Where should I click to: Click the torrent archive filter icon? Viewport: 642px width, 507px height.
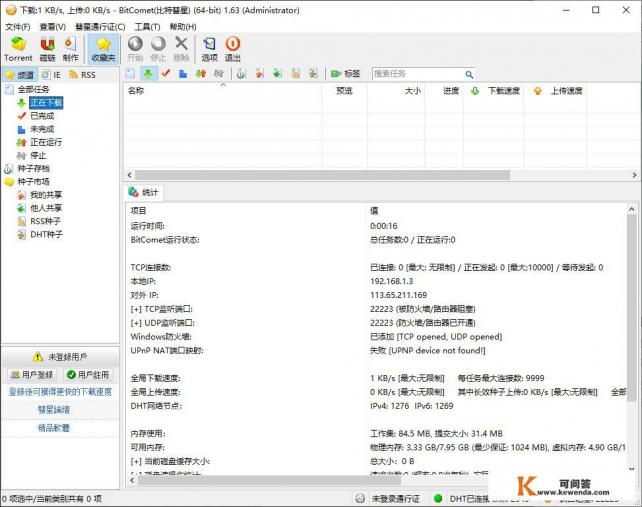pos(242,74)
